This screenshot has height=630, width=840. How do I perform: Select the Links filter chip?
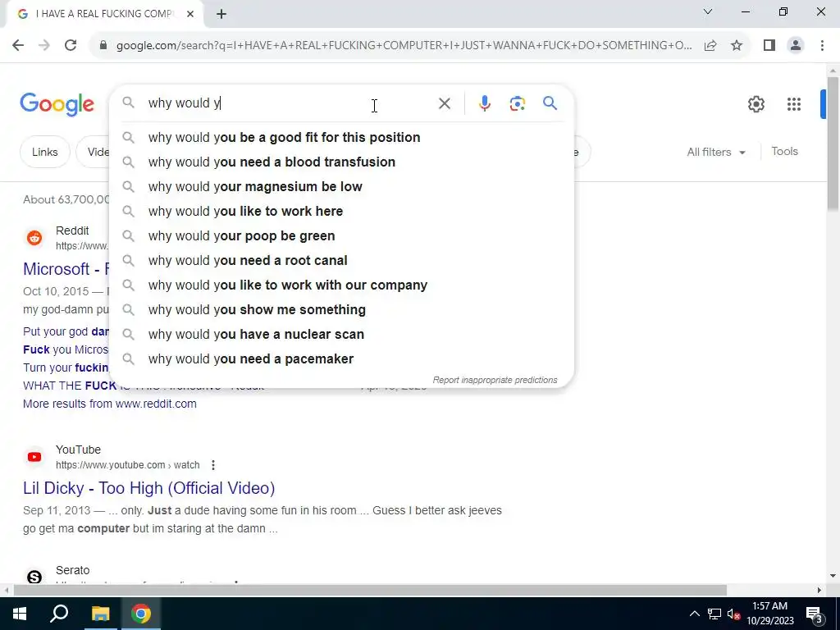(x=45, y=152)
